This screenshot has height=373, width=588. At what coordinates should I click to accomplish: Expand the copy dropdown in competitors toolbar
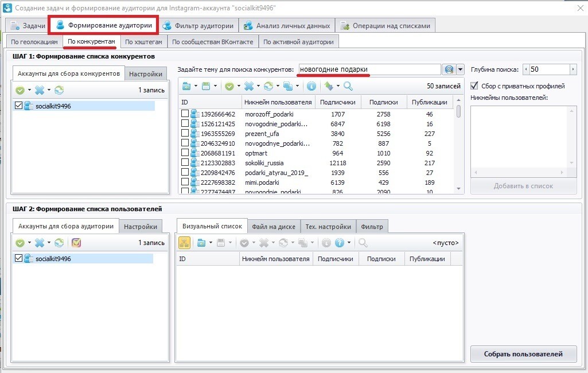[297, 86]
